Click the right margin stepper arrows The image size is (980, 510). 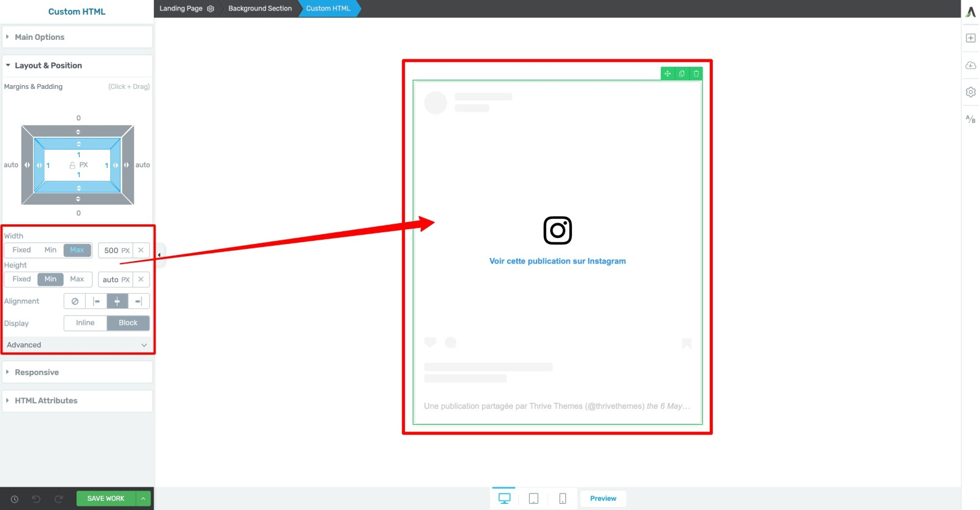(x=127, y=165)
